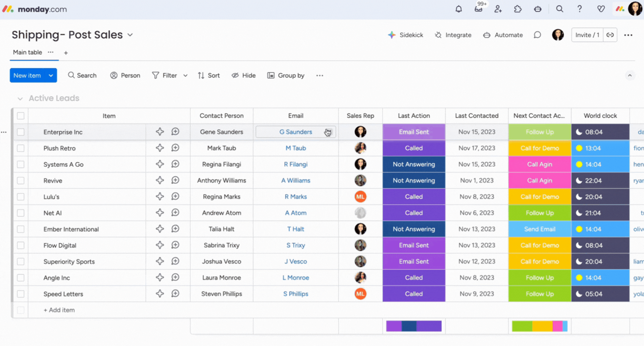
Task: Open the Hide columns menu
Action: [x=244, y=76]
